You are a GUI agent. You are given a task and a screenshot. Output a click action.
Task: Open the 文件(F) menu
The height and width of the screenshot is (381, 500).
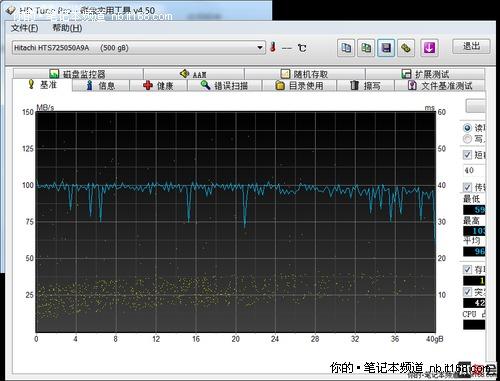24,28
